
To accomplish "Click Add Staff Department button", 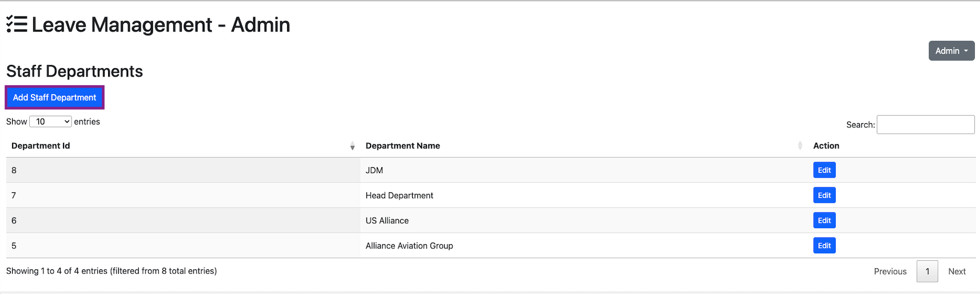I will pos(55,98).
